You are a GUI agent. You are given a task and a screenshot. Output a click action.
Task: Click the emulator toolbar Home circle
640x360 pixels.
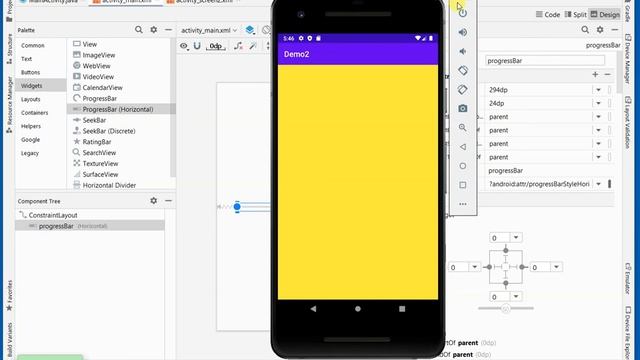pos(462,166)
